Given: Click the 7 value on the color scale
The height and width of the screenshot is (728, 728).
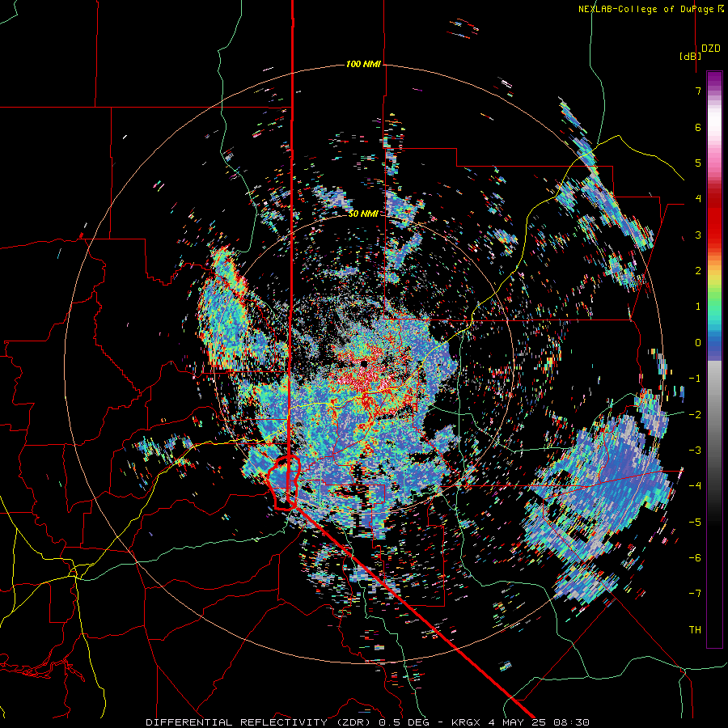Looking at the screenshot, I should coord(698,91).
